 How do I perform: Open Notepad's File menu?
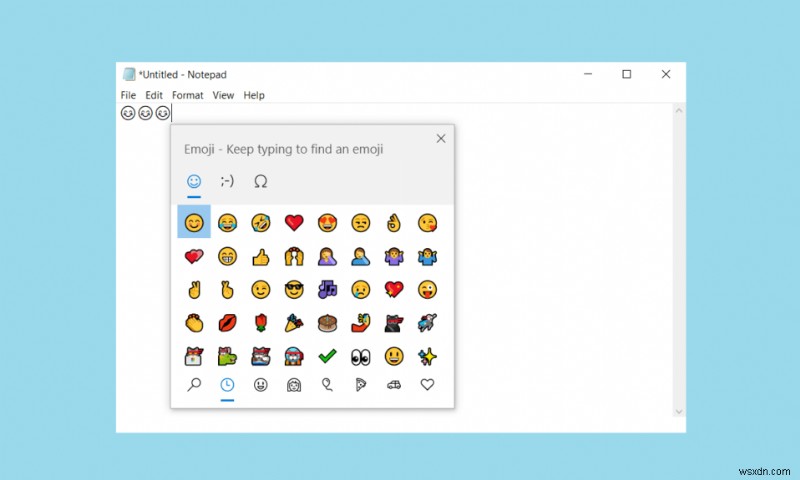(128, 95)
